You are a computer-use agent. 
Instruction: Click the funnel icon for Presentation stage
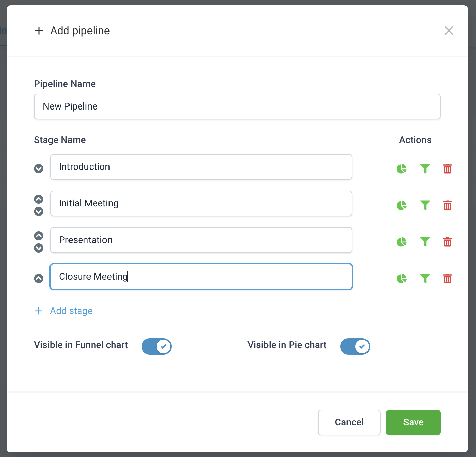[425, 242]
